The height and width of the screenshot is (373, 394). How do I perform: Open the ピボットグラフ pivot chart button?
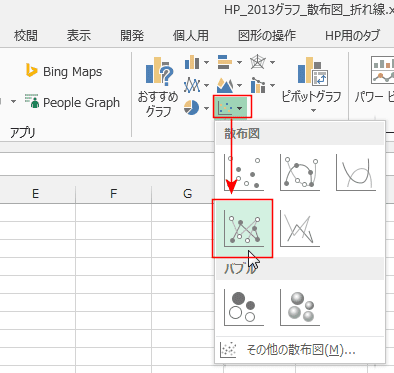[312, 85]
